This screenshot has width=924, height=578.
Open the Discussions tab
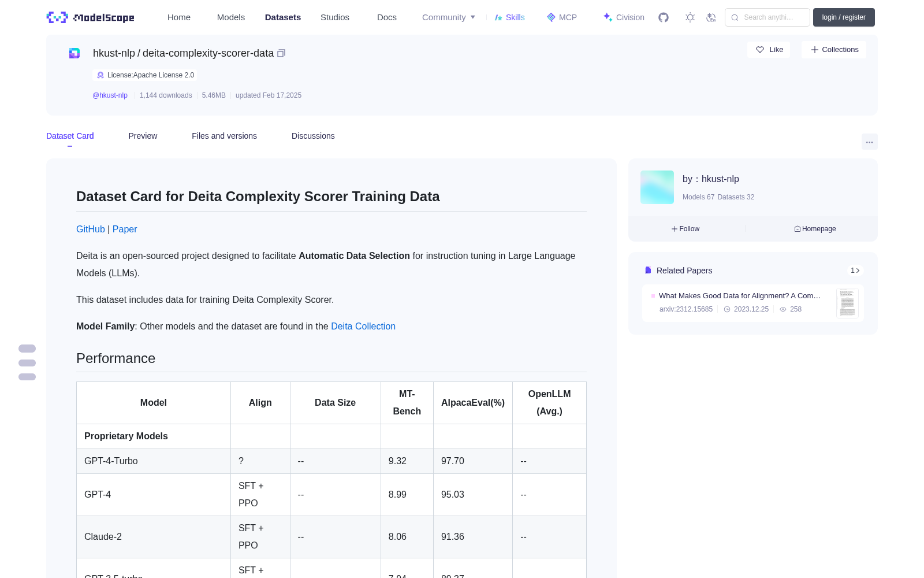coord(313,136)
